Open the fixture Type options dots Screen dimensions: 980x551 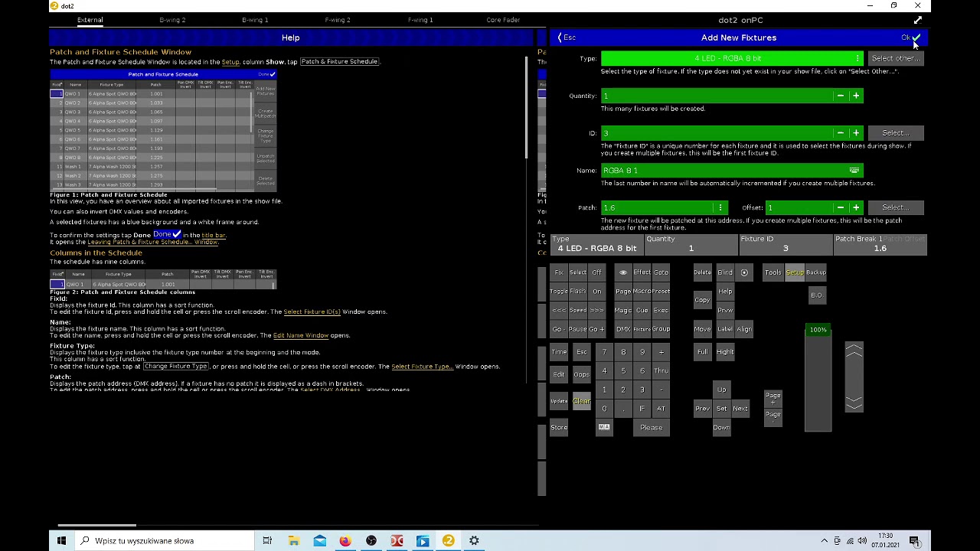(x=857, y=58)
